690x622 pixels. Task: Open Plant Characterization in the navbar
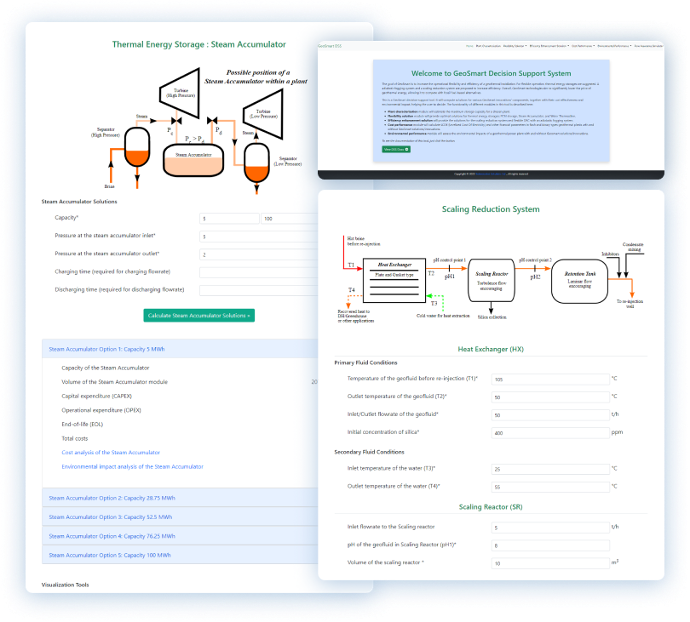[488, 46]
